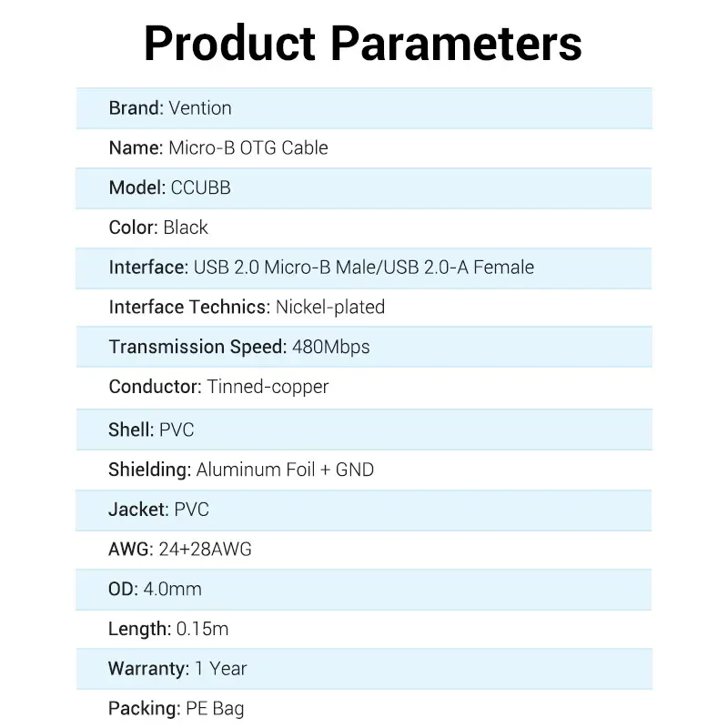Select the CCUBB model number
The width and height of the screenshot is (728, 728).
200,187
